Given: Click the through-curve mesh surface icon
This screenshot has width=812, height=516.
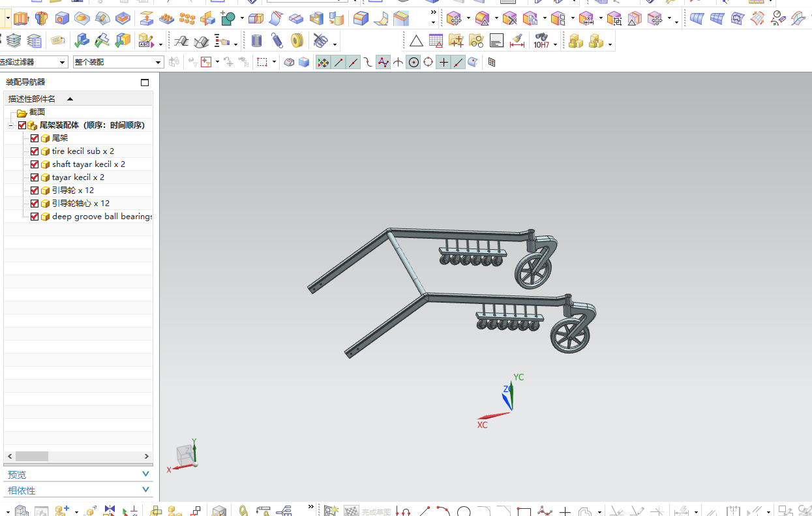Looking at the screenshot, I should tap(717, 18).
